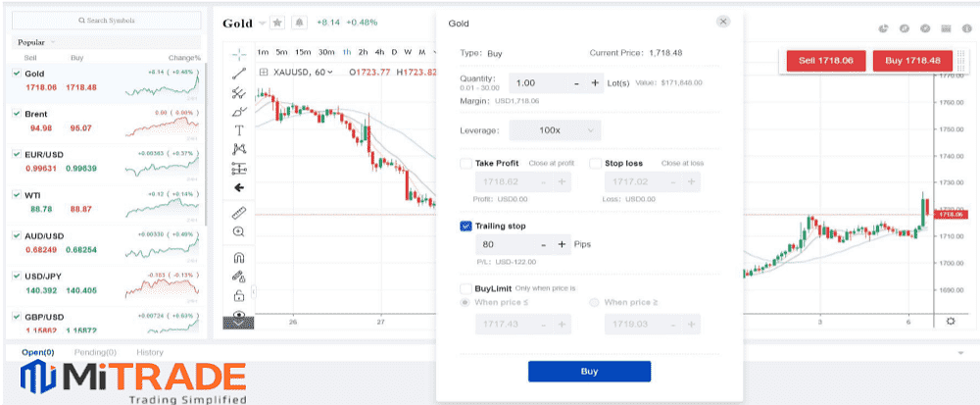Viewport: 980px width, 405px height.
Task: Click the blue Buy confirmation button
Action: click(x=589, y=372)
